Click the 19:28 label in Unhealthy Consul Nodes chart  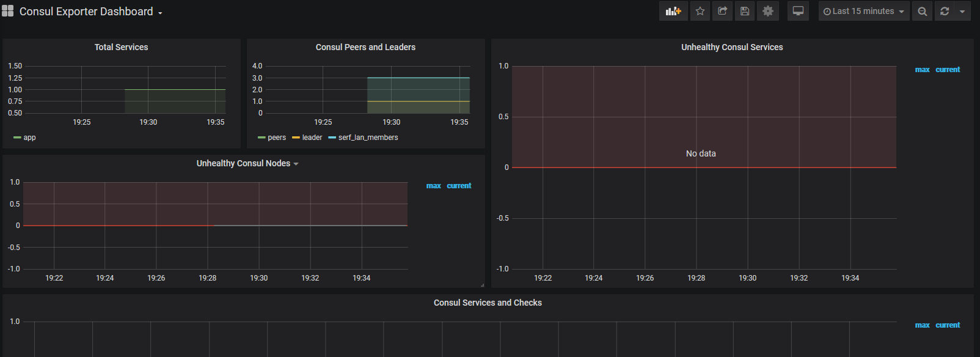point(208,278)
